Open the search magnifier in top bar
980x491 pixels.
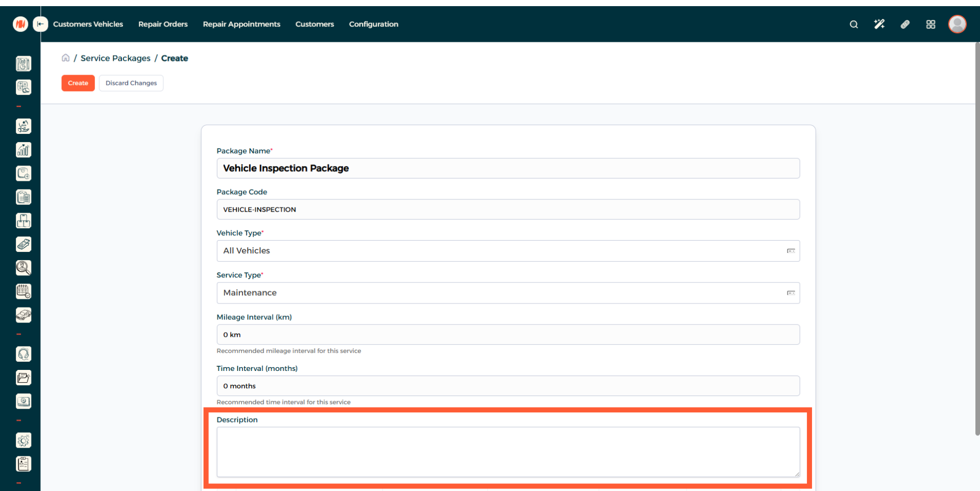(853, 25)
